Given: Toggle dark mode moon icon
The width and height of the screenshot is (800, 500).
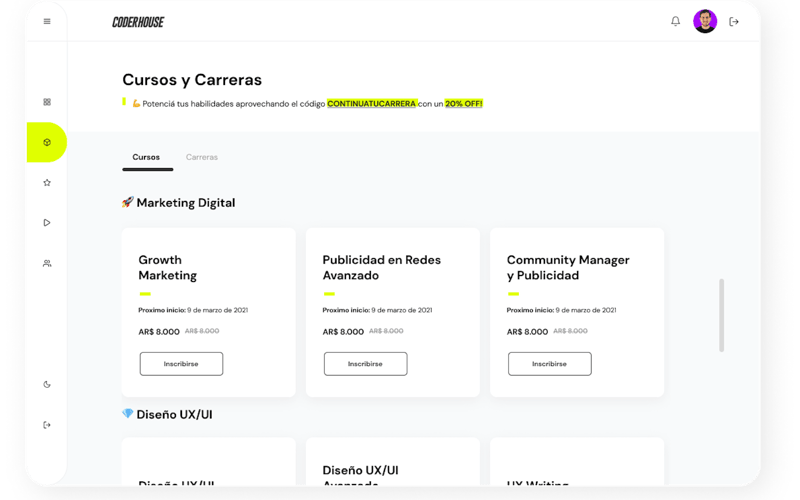Looking at the screenshot, I should coord(47,385).
